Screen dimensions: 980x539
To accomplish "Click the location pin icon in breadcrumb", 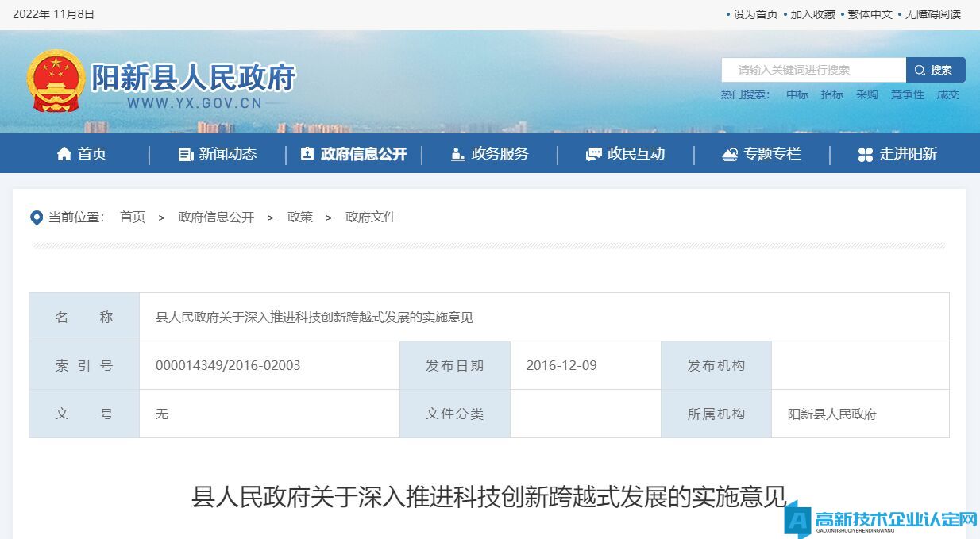I will (37, 218).
